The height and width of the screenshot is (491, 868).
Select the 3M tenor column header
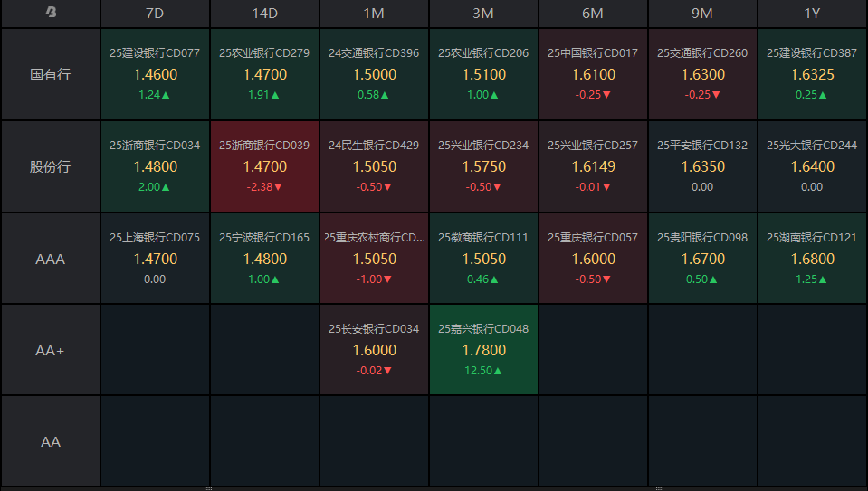click(483, 13)
